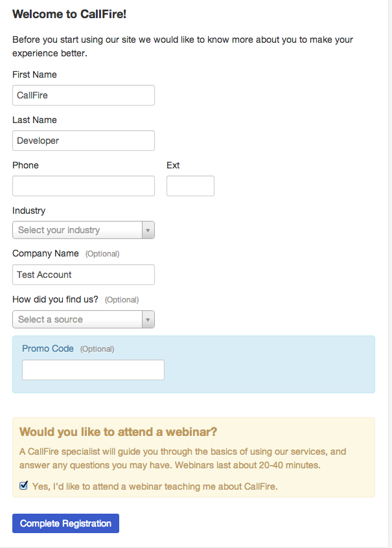Focus the Last Name text box
Image resolution: width=392 pixels, height=548 pixels.
coord(83,141)
